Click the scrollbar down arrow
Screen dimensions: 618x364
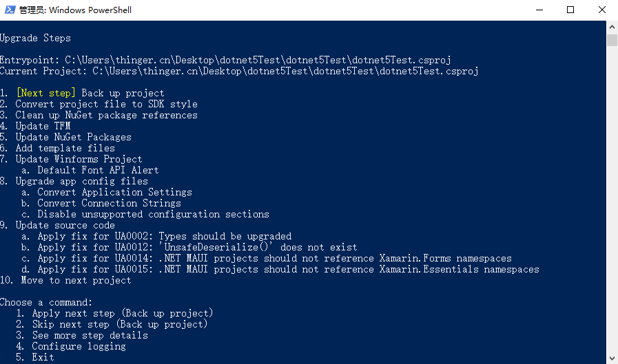coord(612,358)
